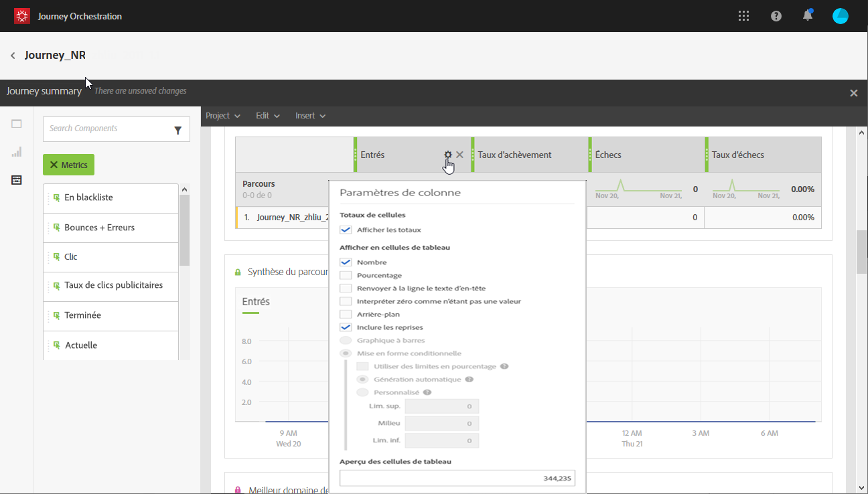
Task: Click the Taux d'achèvement column header
Action: tap(529, 155)
